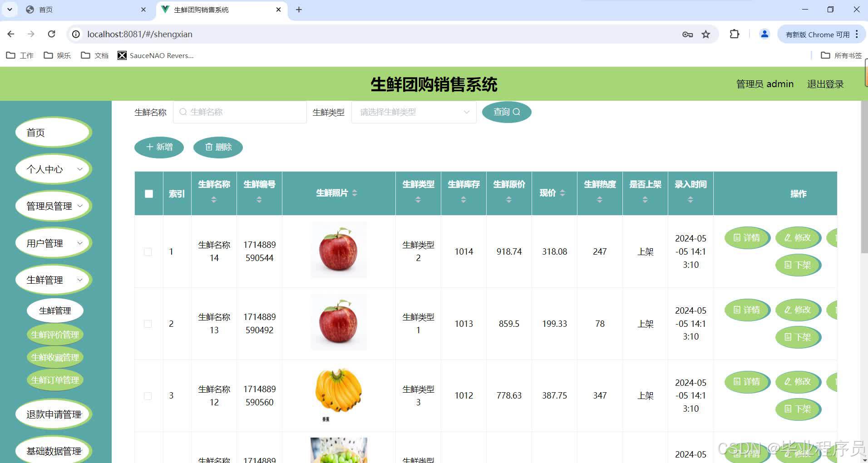The height and width of the screenshot is (463, 868).
Task: Expand the 个人中心 sidebar menu
Action: [54, 169]
